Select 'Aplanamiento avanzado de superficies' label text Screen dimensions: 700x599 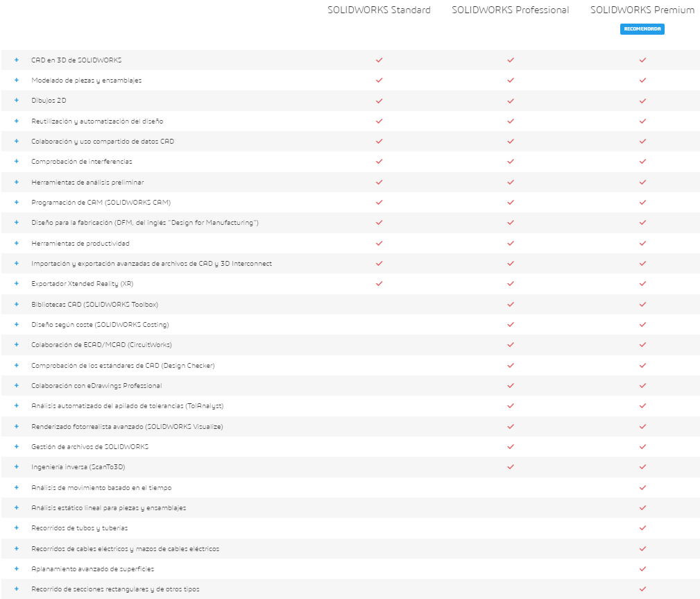click(x=92, y=568)
